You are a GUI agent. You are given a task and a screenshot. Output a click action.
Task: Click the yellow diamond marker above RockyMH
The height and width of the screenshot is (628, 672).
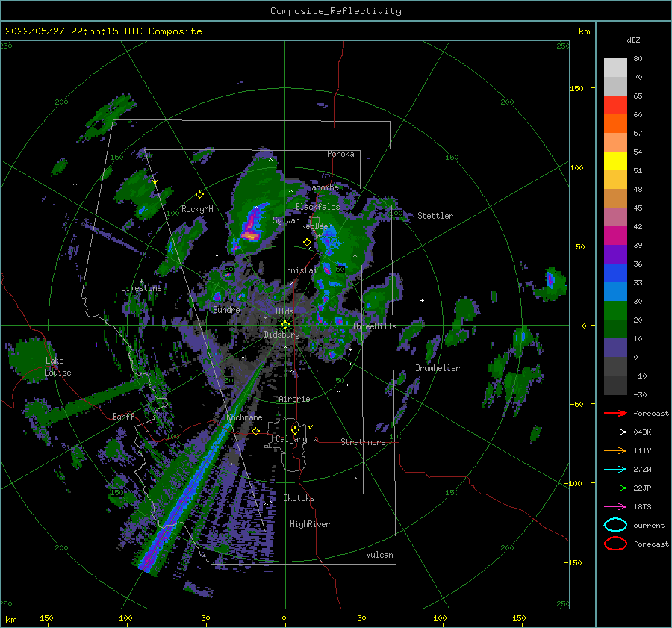tap(199, 195)
